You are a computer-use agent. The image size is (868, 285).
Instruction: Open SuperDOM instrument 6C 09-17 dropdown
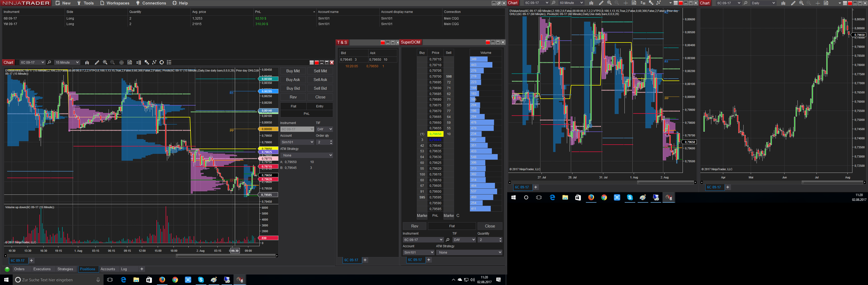pyautogui.click(x=423, y=240)
